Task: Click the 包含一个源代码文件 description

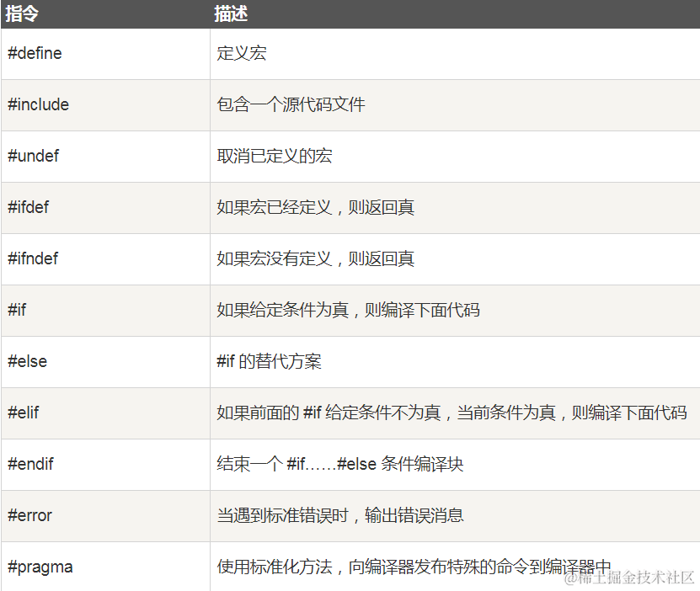Action: pyautogui.click(x=291, y=105)
